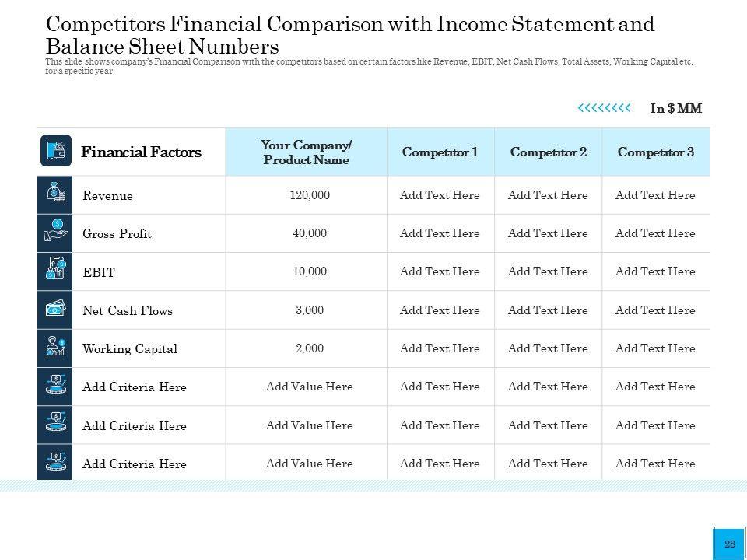Screen dimensions: 747x560
Task: Click the Your Company/Product Name header
Action: point(306,152)
